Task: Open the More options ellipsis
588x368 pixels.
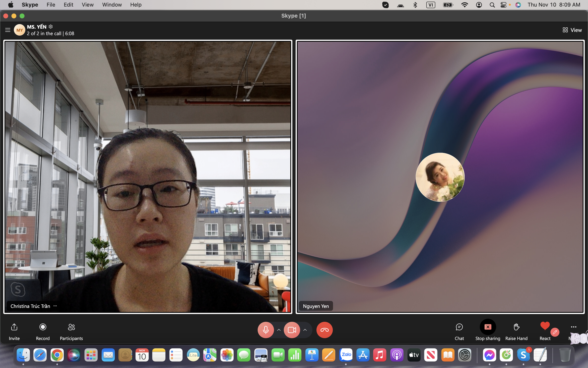Action: pyautogui.click(x=574, y=327)
